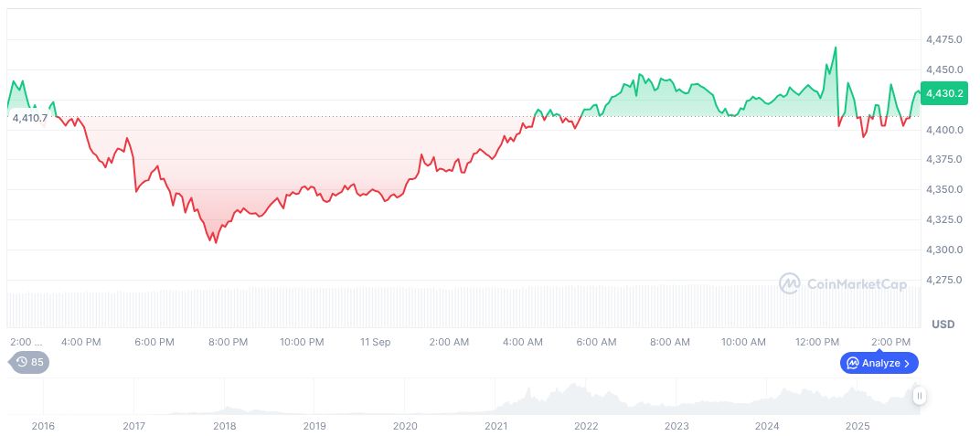Open the Analyze button
Screen dimensions: 980x436
tap(879, 363)
